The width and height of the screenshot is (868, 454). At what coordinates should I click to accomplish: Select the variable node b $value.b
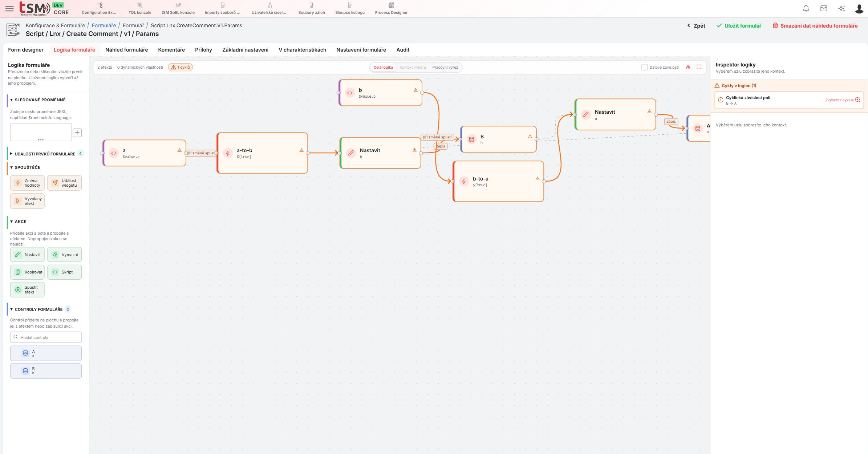click(380, 93)
